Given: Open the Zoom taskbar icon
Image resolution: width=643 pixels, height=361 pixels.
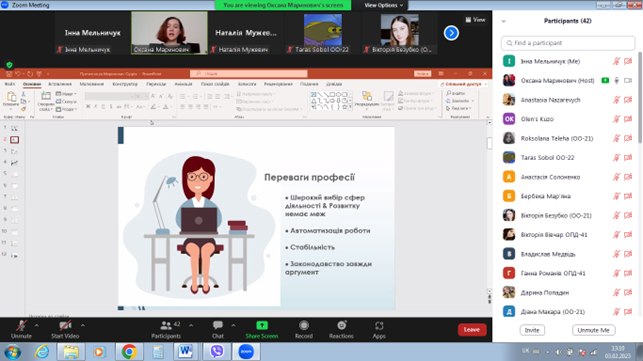Looking at the screenshot, I should [246, 352].
